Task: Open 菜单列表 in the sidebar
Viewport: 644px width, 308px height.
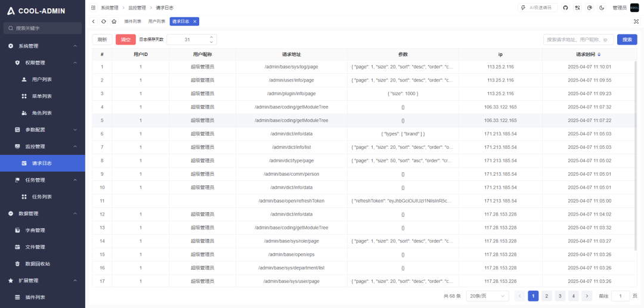Action: pyautogui.click(x=42, y=96)
